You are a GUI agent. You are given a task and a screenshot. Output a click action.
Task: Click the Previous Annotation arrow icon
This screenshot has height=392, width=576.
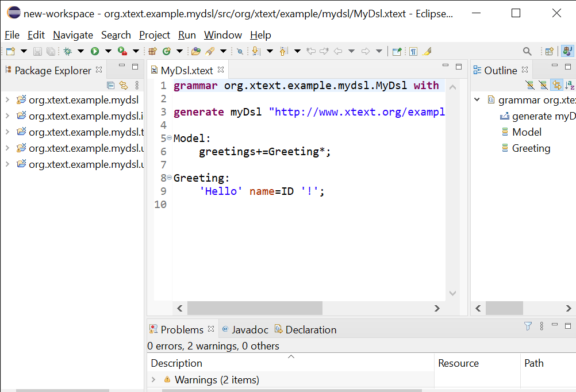283,51
